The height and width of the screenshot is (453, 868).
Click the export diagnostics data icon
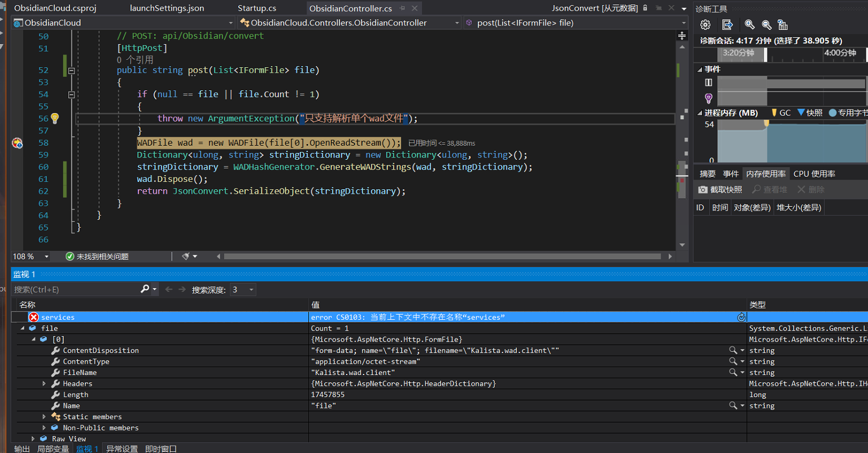(x=727, y=25)
